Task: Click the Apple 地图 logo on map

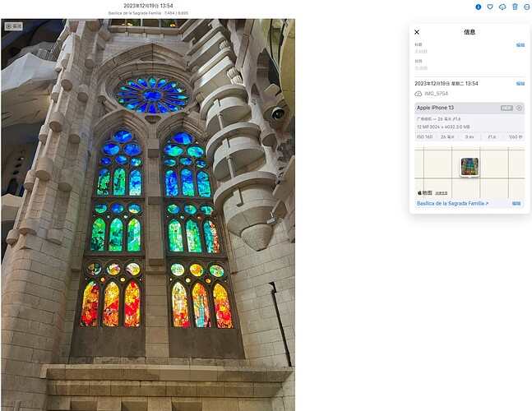Action: 424,193
